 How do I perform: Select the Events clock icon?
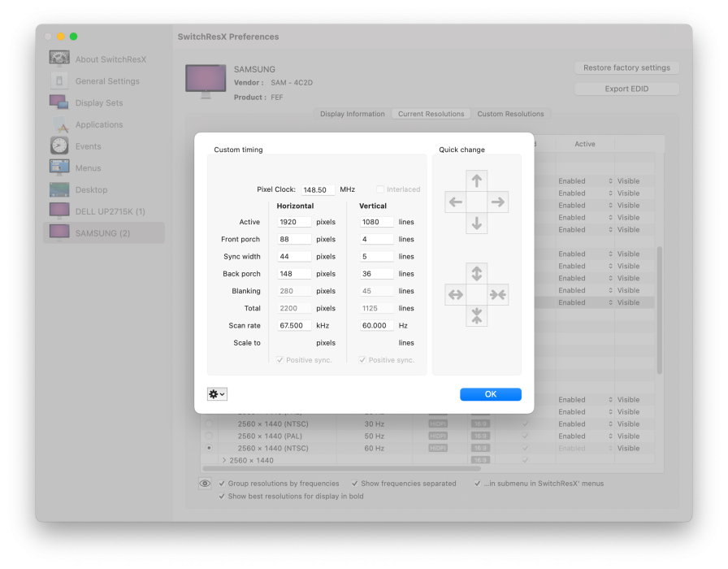(59, 146)
